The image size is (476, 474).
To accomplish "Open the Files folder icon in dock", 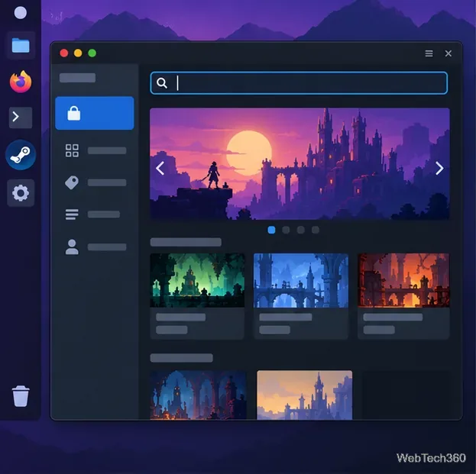I will click(21, 46).
